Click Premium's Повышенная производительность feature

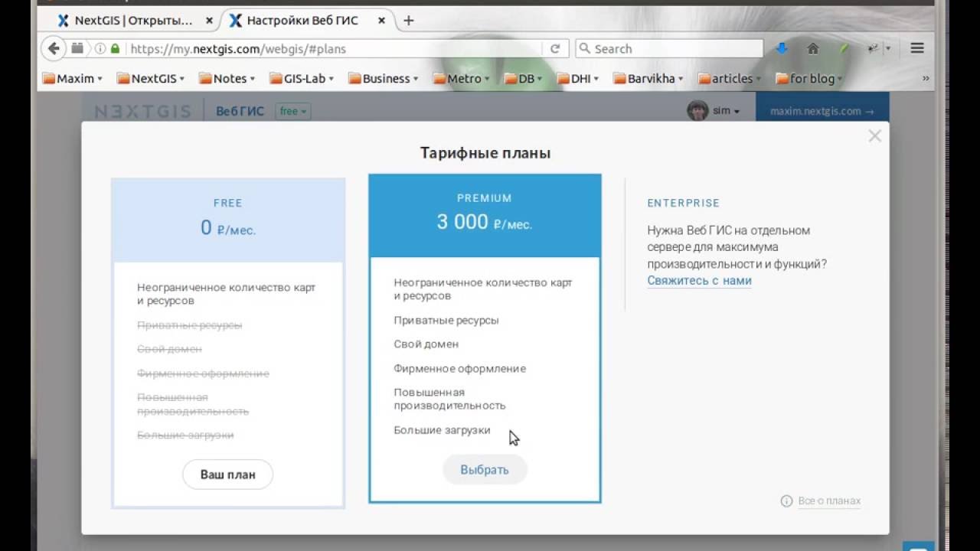(x=449, y=399)
